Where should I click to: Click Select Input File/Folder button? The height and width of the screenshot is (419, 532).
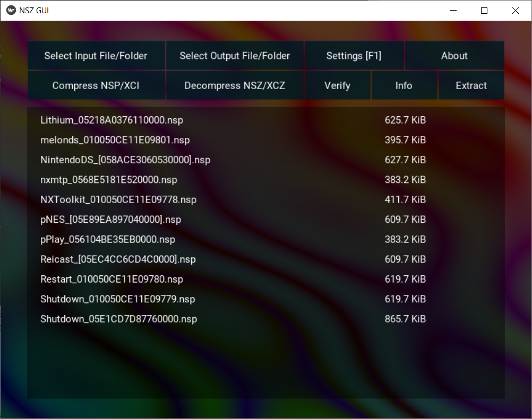tap(96, 56)
